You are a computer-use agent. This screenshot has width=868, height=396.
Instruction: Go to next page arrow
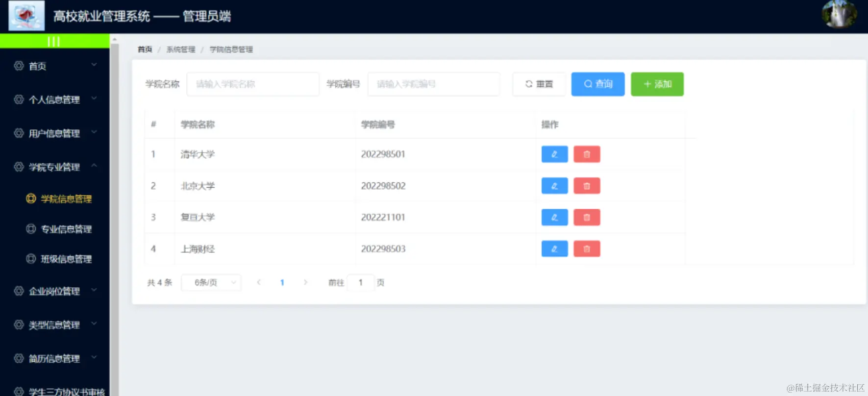[305, 282]
